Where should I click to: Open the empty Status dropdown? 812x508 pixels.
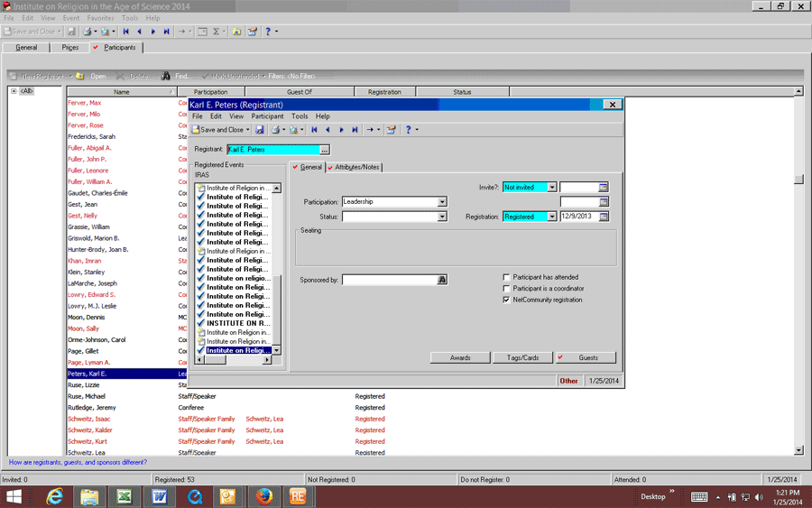[x=442, y=217]
